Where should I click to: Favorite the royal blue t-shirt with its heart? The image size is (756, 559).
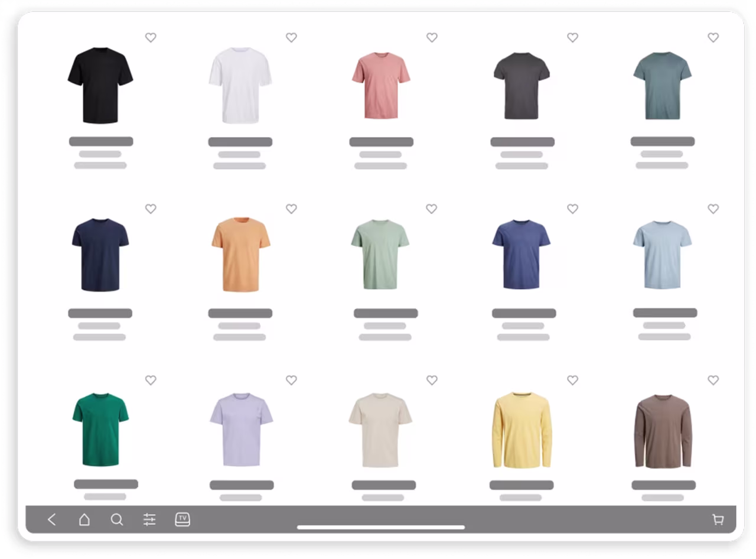point(572,209)
